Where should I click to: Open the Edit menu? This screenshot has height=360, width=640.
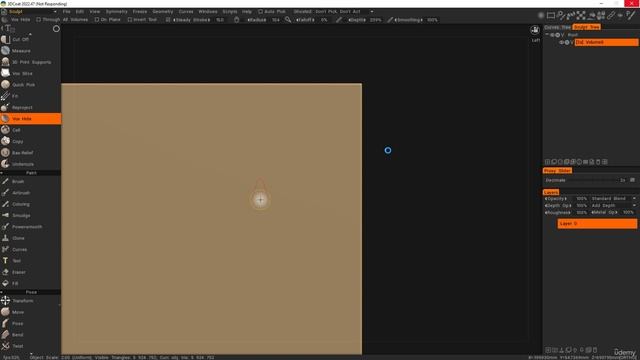point(80,11)
